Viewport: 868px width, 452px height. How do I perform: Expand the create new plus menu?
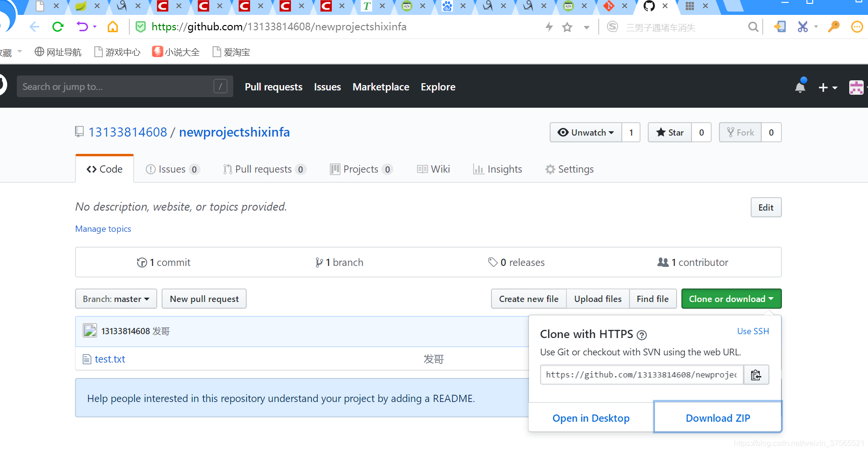(x=828, y=88)
